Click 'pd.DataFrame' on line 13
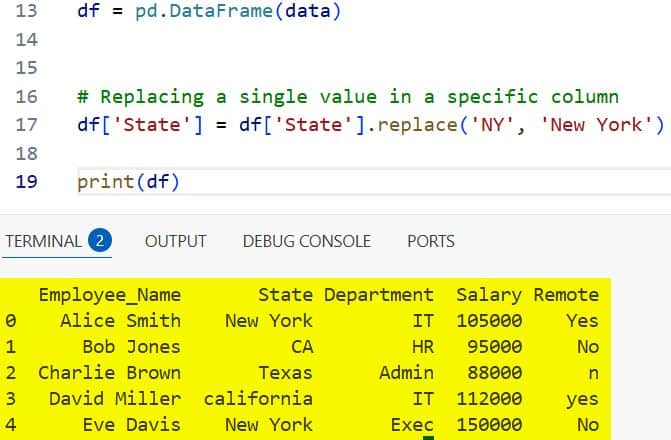Screen dimensions: 671x440 coord(204,11)
